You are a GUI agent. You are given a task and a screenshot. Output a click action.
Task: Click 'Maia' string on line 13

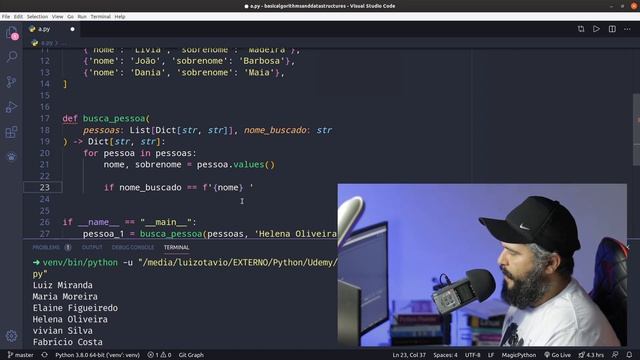259,72
